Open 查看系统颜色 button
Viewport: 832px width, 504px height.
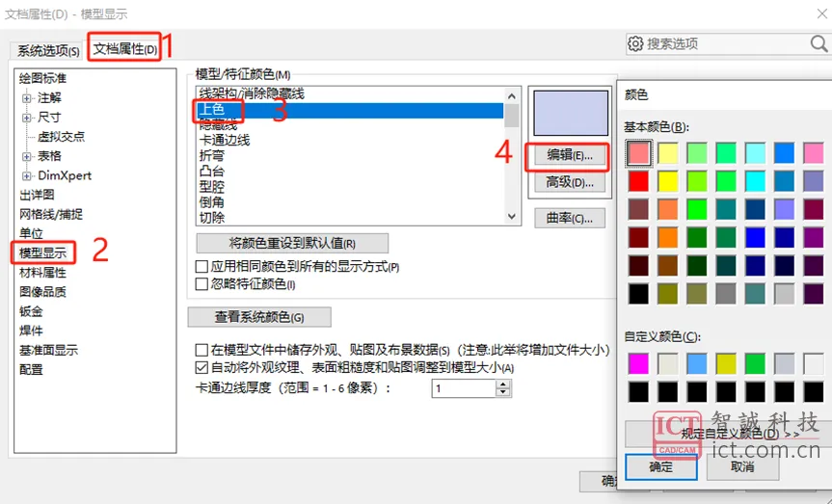click(259, 317)
